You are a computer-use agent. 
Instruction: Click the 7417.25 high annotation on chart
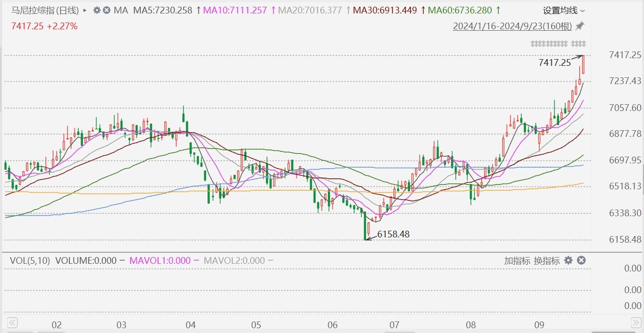(555, 62)
